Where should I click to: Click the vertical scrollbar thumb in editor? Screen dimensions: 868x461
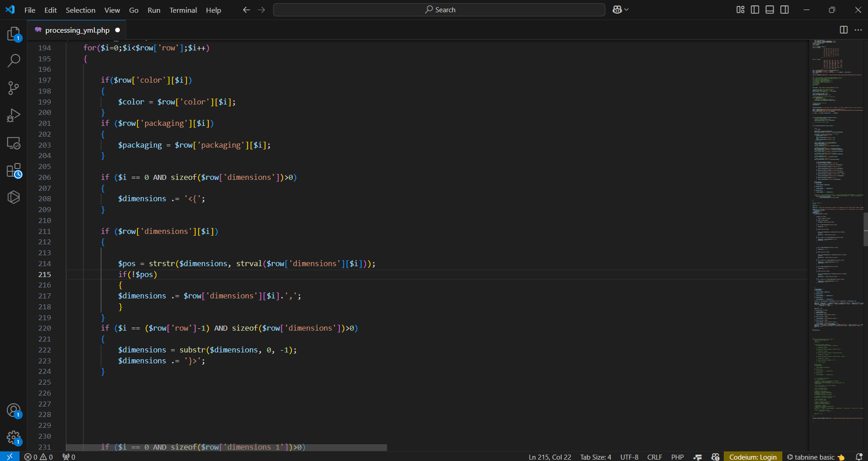(865, 229)
